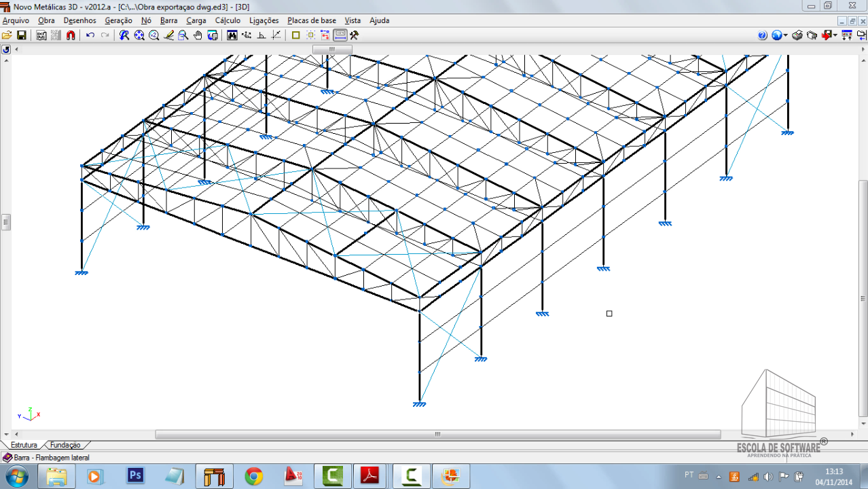Open the Placas de base menu
The width and height of the screenshot is (868, 489).
[x=311, y=20]
